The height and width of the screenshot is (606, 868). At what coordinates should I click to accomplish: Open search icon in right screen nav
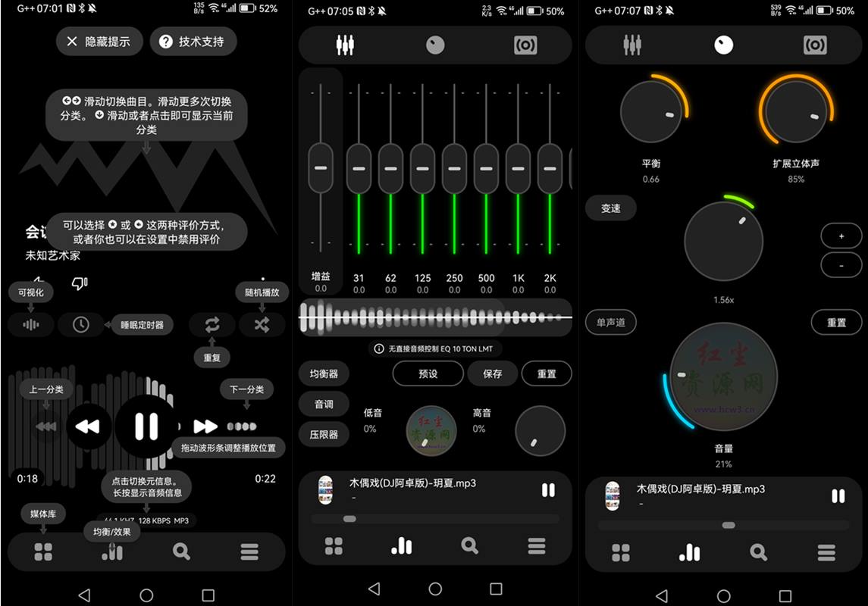coord(758,551)
